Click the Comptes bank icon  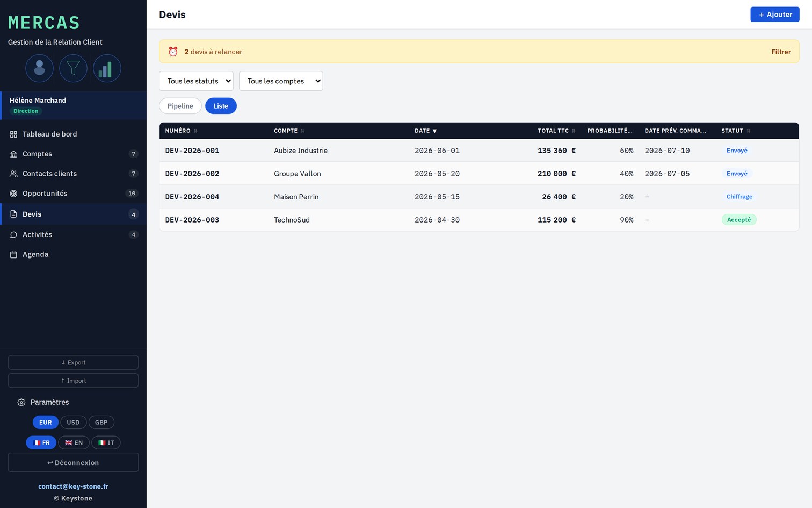(13, 154)
